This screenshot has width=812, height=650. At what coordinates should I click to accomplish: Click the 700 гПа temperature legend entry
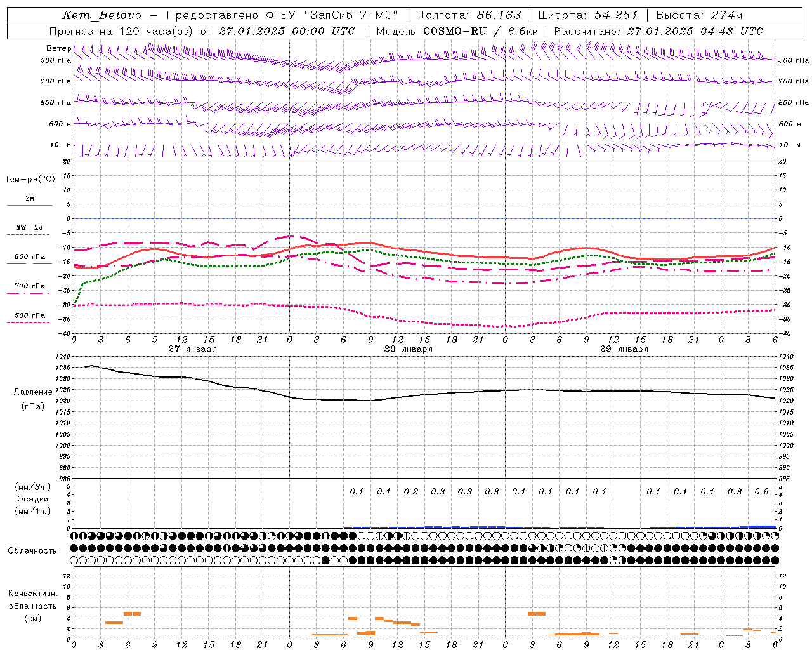click(30, 286)
